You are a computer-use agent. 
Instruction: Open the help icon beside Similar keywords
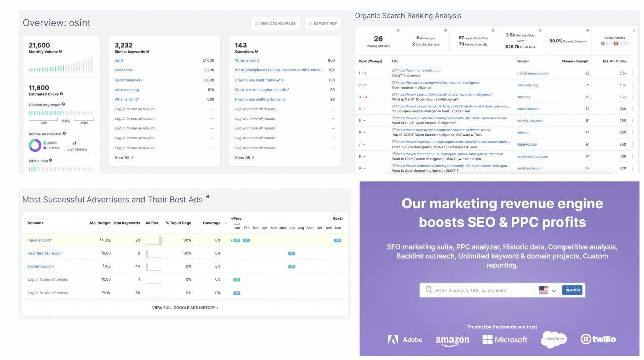[x=148, y=51]
